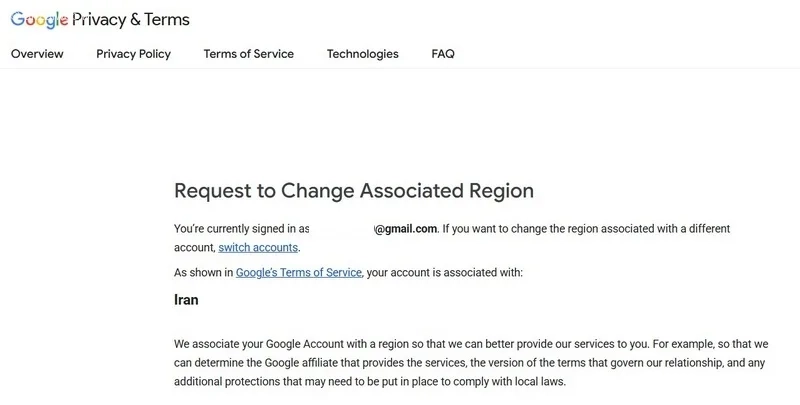Open the Overview tab
The image size is (800, 405).
[x=37, y=54]
